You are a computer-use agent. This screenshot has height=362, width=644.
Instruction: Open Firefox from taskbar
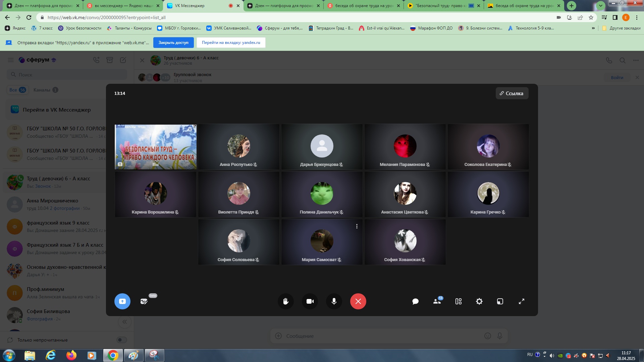(71, 355)
